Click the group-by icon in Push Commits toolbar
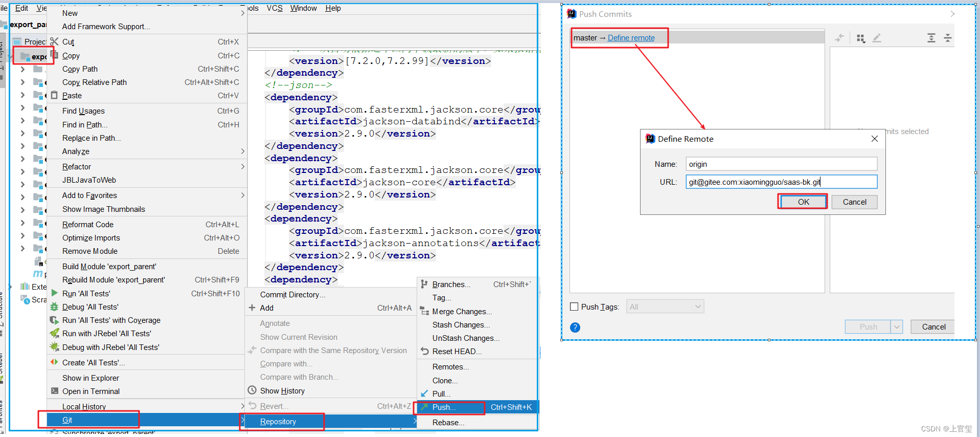Viewport: 980px width, 437px height. click(861, 38)
